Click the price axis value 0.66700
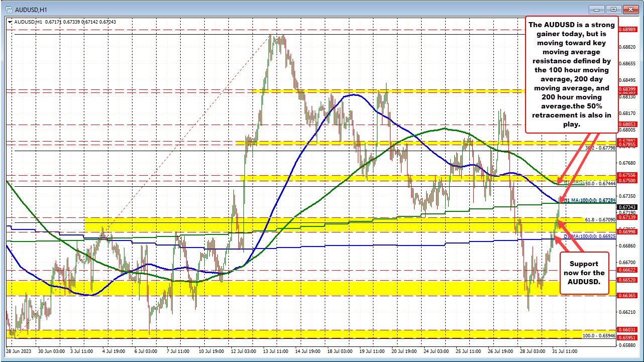This screenshot has width=644, height=362. click(628, 262)
